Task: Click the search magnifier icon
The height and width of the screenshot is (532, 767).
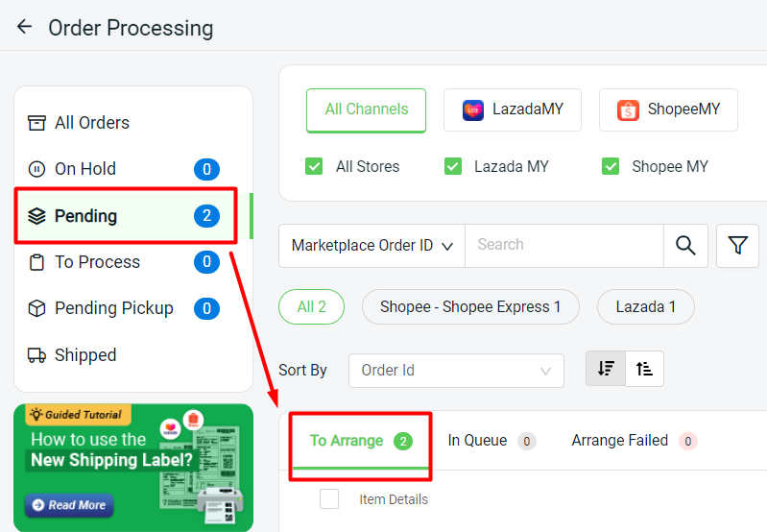Action: 685,246
